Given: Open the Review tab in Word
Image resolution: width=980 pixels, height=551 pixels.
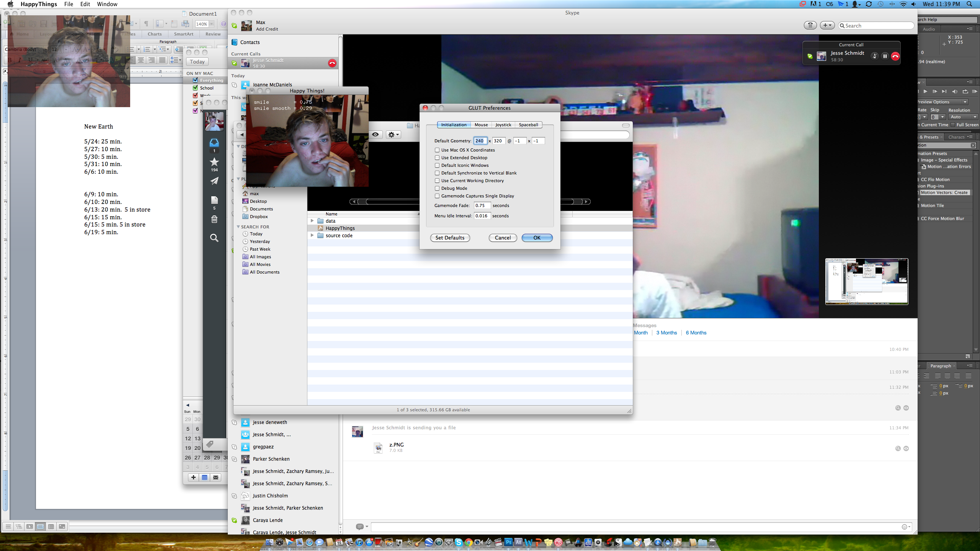Looking at the screenshot, I should [213, 34].
